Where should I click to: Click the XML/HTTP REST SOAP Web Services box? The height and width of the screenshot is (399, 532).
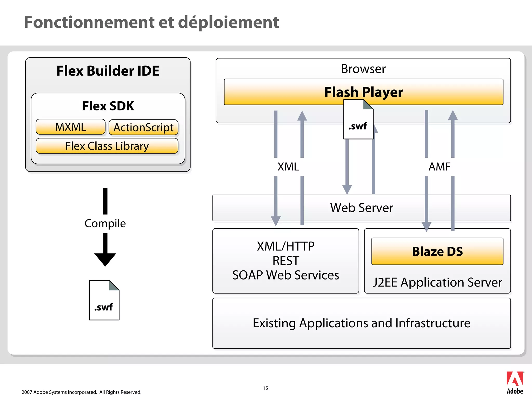[x=285, y=261]
